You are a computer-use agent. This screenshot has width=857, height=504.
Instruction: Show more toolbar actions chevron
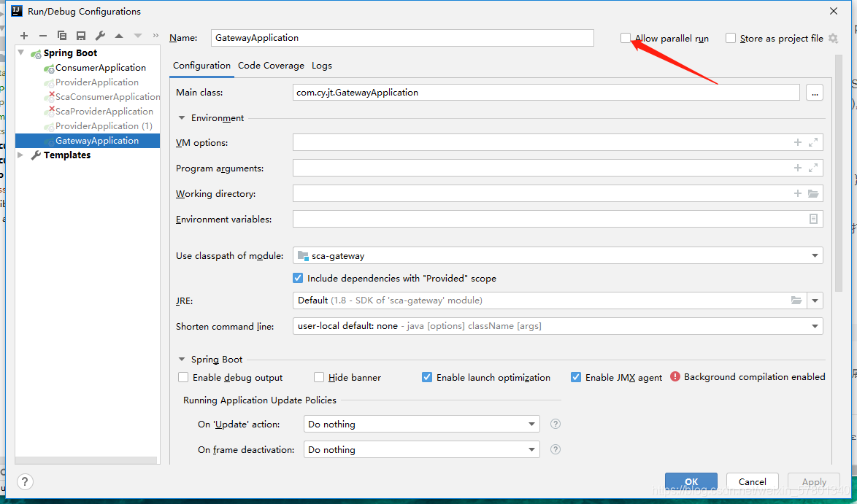[x=155, y=36]
